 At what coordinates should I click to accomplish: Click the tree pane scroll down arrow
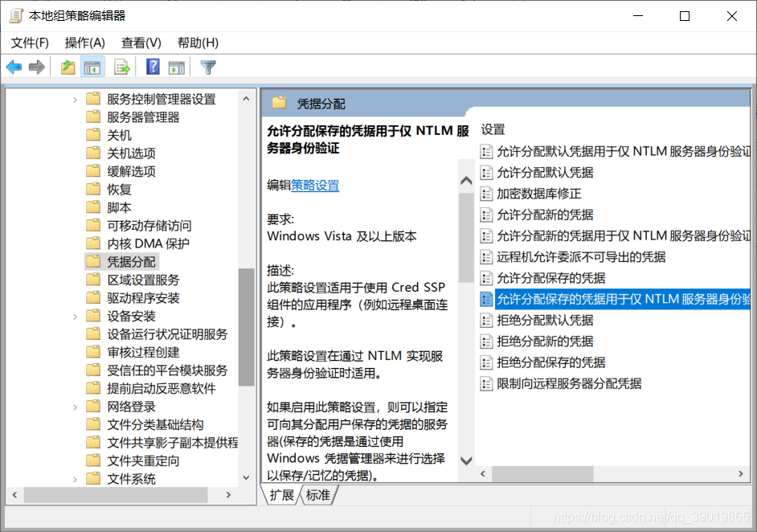pos(246,478)
